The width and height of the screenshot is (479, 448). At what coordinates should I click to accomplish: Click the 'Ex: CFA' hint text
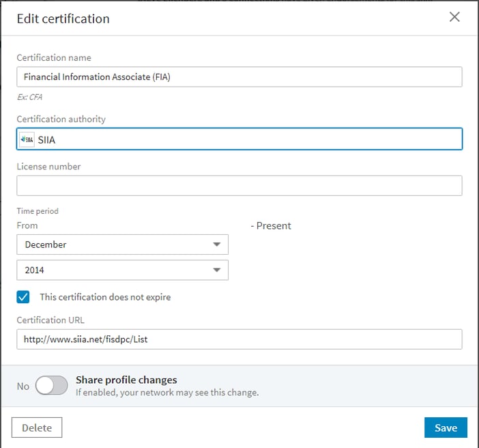coord(29,97)
